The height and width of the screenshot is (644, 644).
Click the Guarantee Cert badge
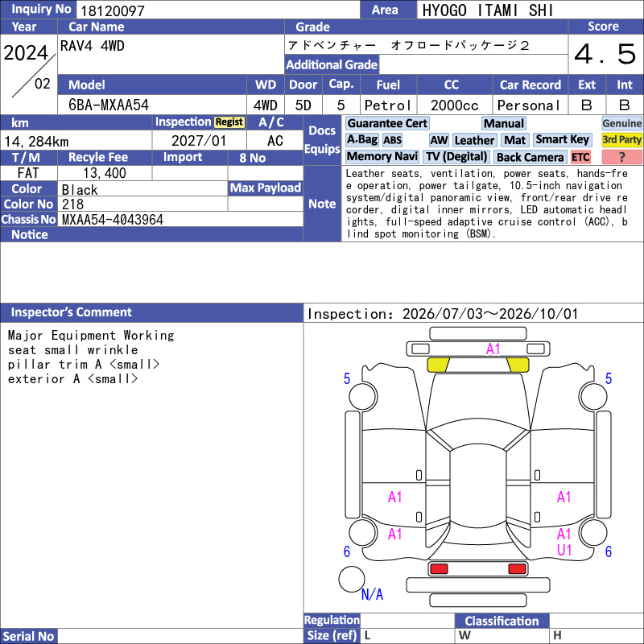point(387,123)
